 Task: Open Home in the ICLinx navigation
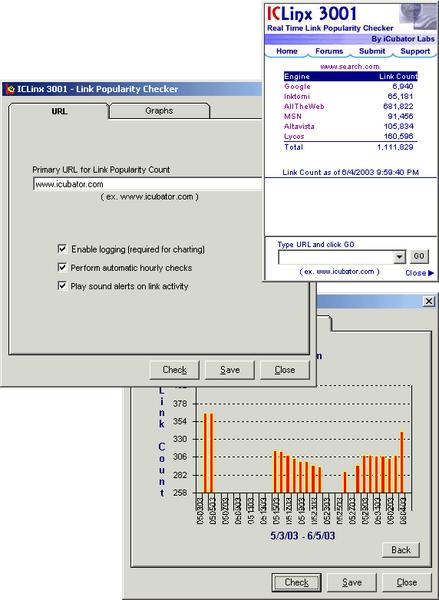tap(287, 51)
